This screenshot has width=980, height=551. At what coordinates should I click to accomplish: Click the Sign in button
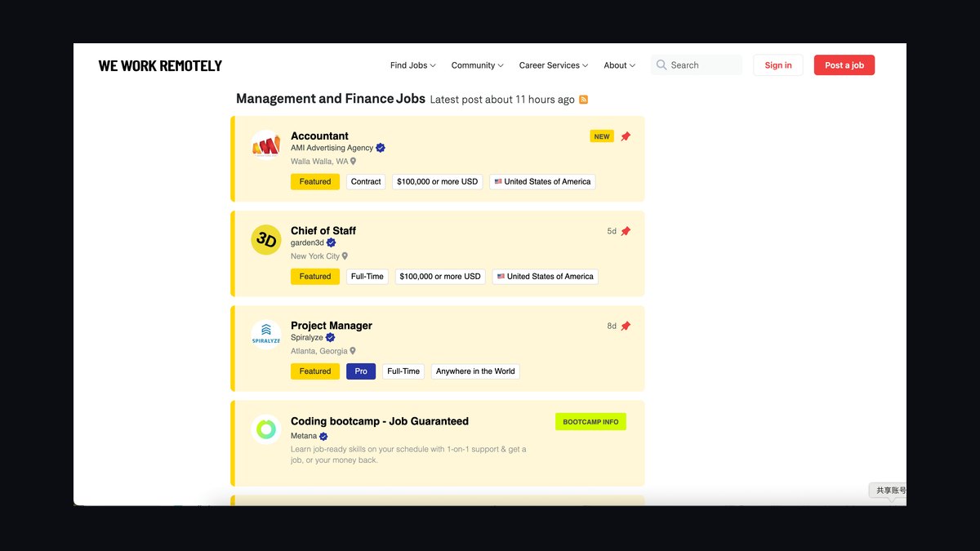pyautogui.click(x=778, y=65)
